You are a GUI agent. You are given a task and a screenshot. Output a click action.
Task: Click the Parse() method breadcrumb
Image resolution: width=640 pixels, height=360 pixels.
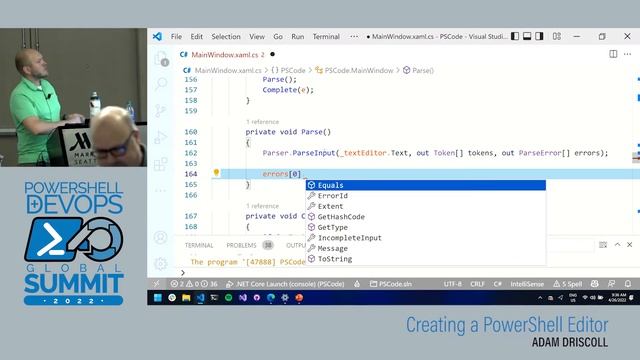coord(418,70)
